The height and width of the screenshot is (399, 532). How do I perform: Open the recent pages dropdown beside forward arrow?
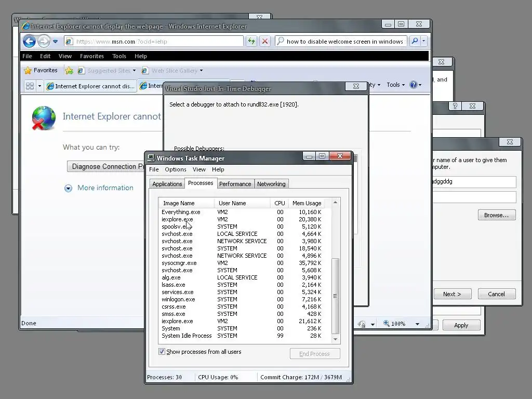click(x=55, y=42)
